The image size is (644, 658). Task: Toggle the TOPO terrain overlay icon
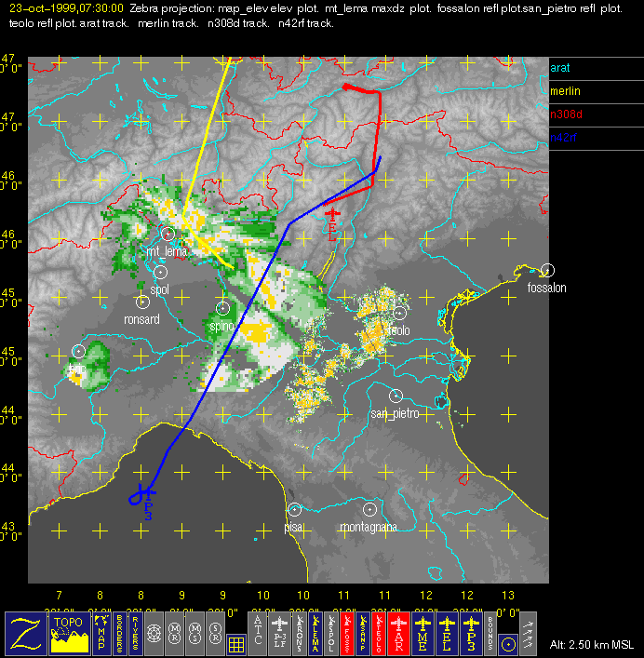tap(70, 633)
